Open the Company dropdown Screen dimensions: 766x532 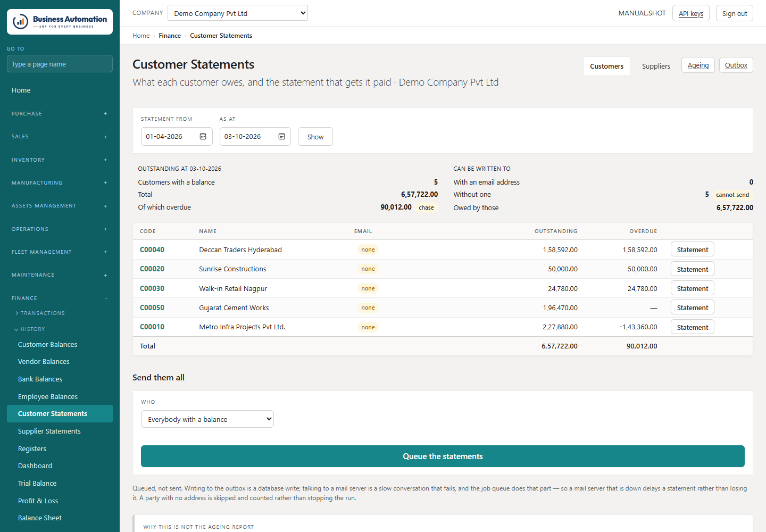(x=238, y=13)
